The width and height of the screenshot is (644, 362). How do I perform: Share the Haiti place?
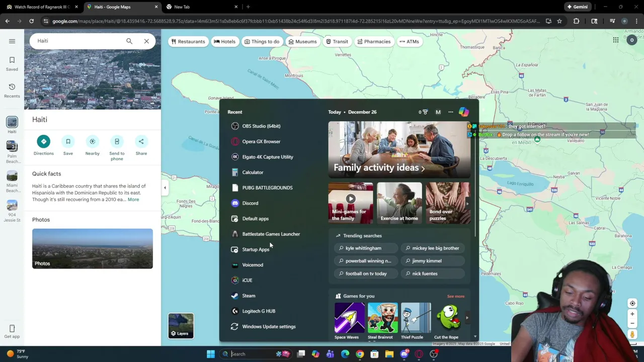click(141, 145)
